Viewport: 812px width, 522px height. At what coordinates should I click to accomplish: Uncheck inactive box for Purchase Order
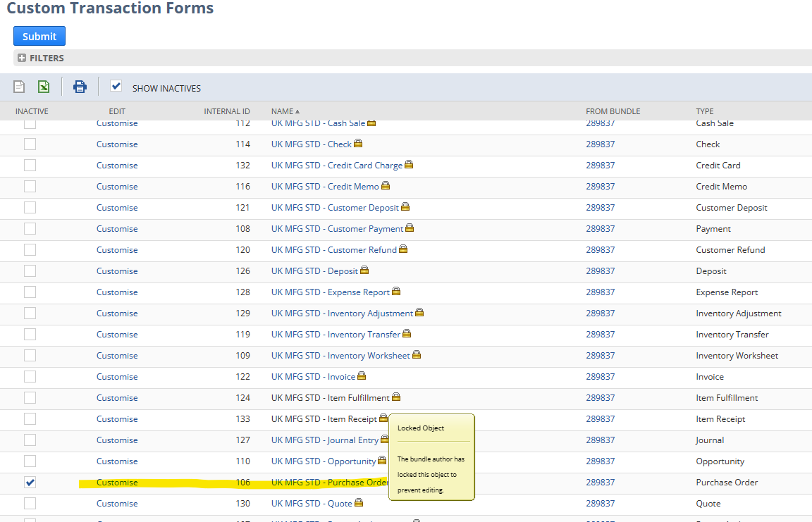(x=30, y=482)
